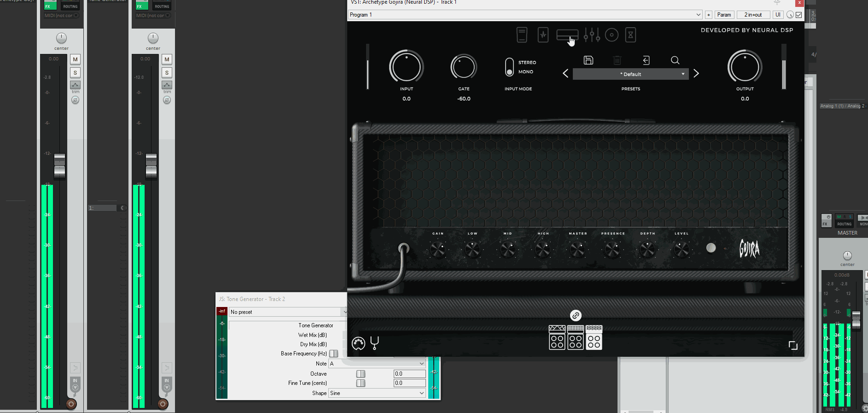The width and height of the screenshot is (868, 413).
Task: Save the current preset with disk icon
Action: (588, 60)
